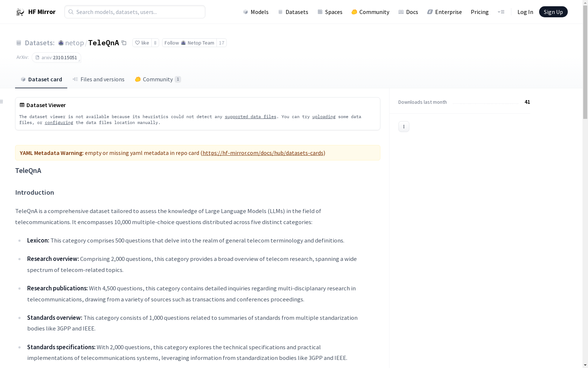The image size is (588, 368).
Task: Click the Introduction heading
Action: (x=35, y=192)
